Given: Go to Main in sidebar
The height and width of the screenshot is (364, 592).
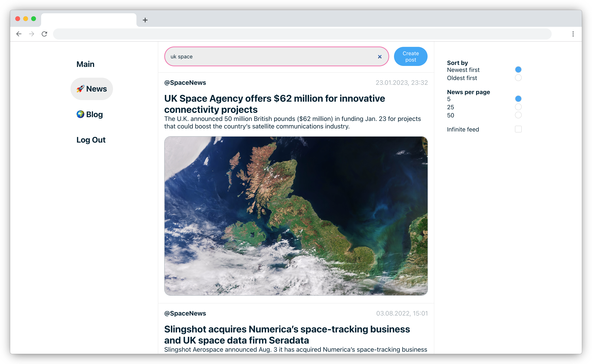Looking at the screenshot, I should [x=85, y=64].
